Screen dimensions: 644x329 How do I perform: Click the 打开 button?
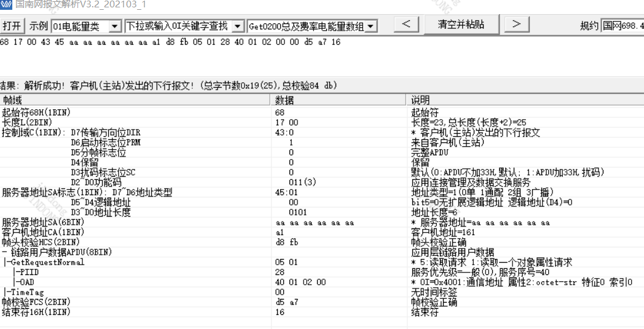pos(12,26)
